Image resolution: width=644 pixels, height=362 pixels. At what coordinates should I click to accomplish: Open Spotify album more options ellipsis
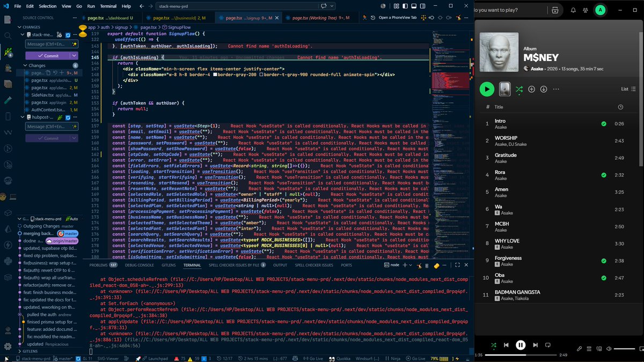tap(556, 89)
